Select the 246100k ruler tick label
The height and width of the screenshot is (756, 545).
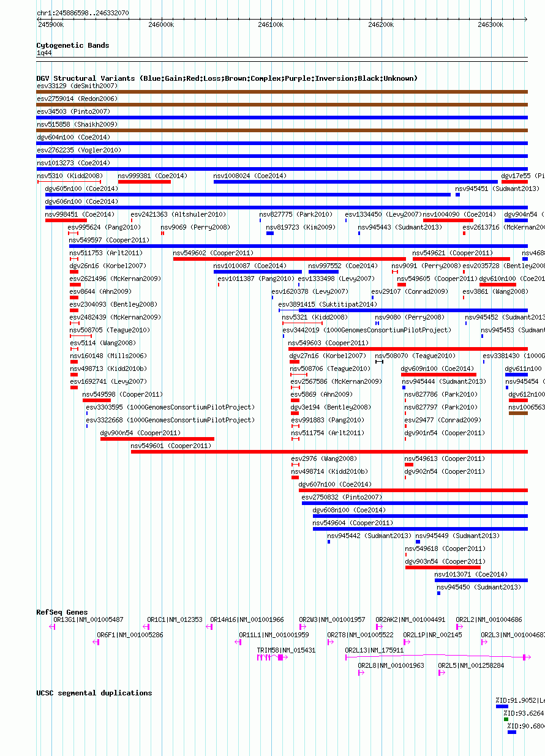coord(271,24)
